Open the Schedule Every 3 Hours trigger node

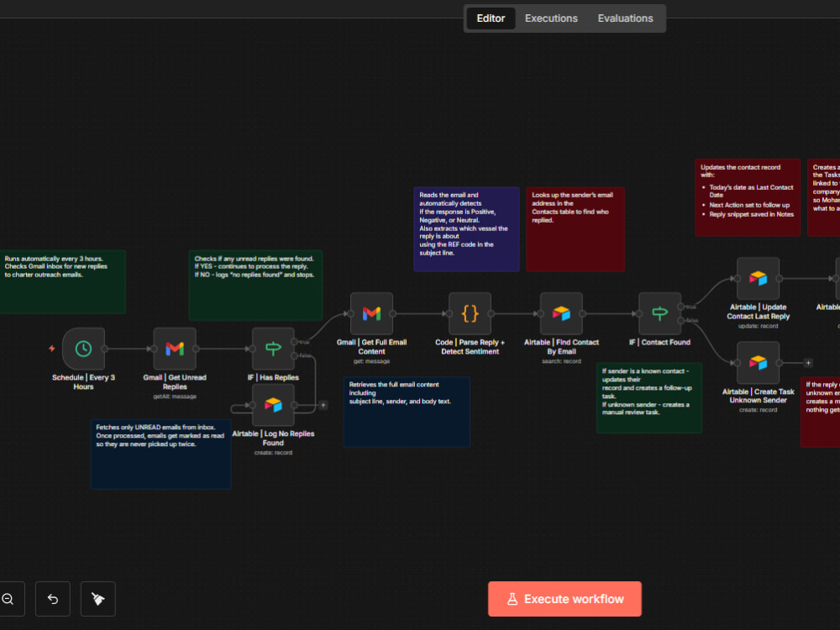(83, 349)
